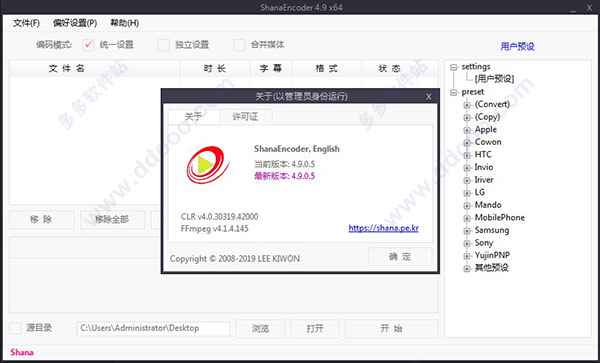Select the YujinPNP tree item
Viewport: 600px width, 363px height.
[492, 255]
